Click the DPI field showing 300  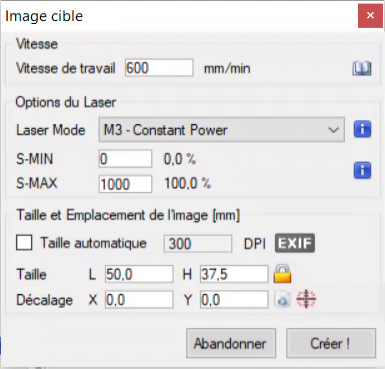click(198, 244)
